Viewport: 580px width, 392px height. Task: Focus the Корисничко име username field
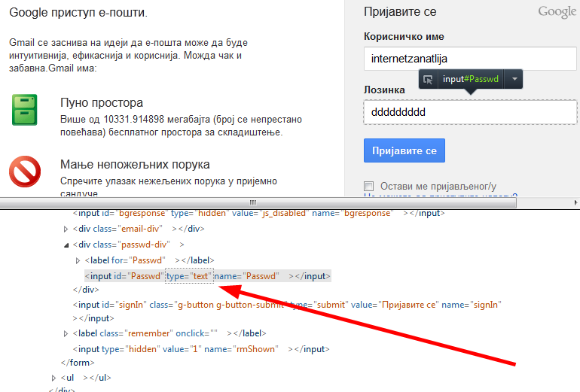pos(470,59)
